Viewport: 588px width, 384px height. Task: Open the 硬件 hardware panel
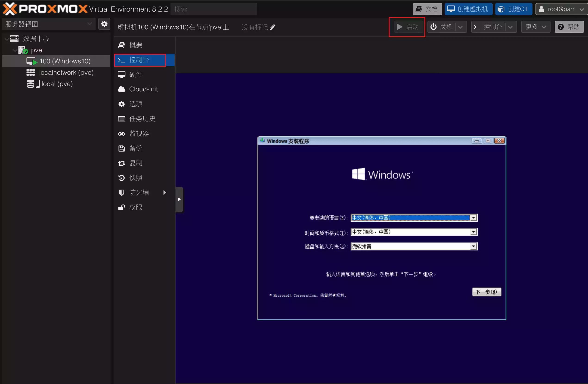[136, 74]
